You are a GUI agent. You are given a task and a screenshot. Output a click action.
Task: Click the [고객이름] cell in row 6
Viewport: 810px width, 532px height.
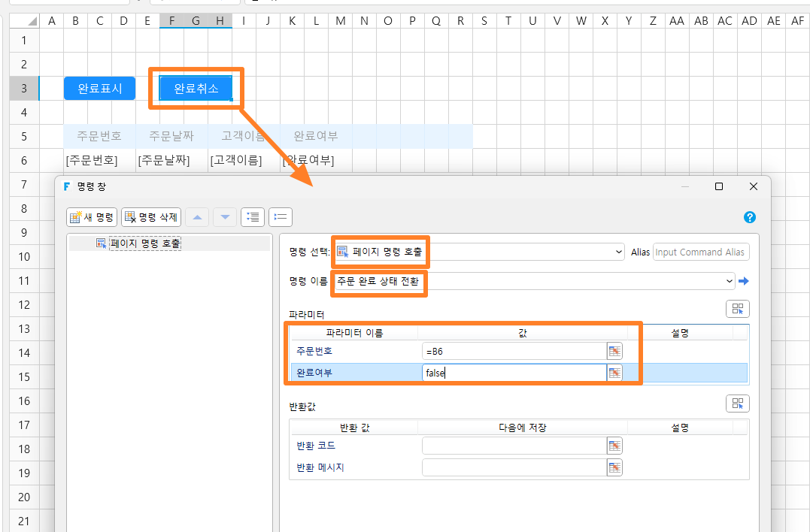[x=244, y=161]
